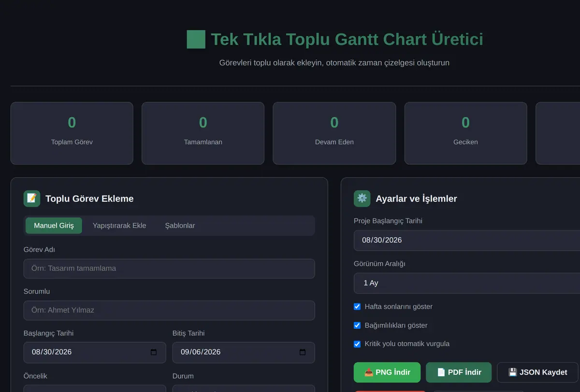Select the Manuel Giriş tab

point(54,226)
